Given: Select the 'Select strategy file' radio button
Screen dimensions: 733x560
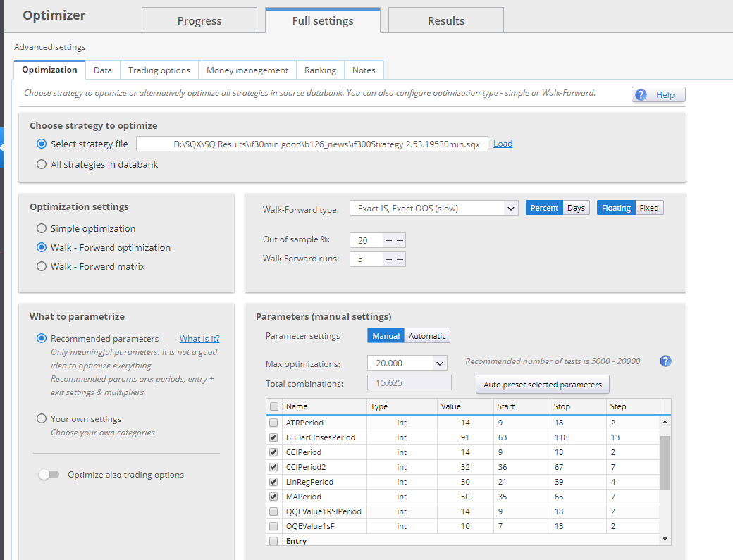Looking at the screenshot, I should (42, 144).
